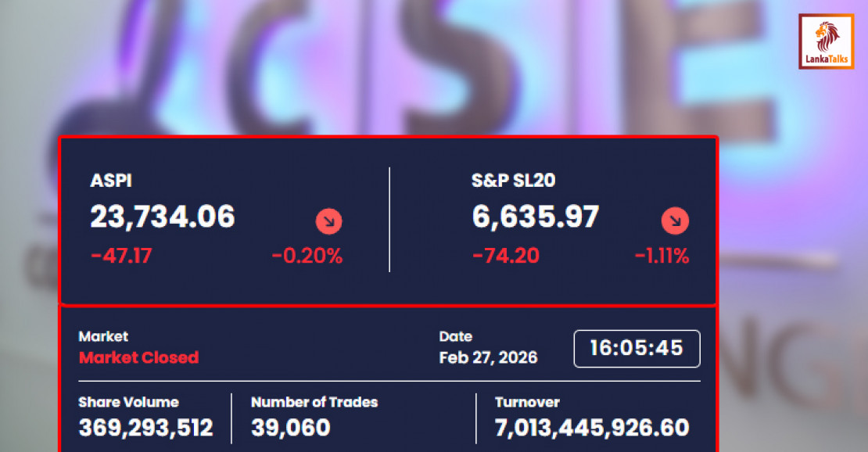Click the ASPI point change -47.17

[121, 256]
